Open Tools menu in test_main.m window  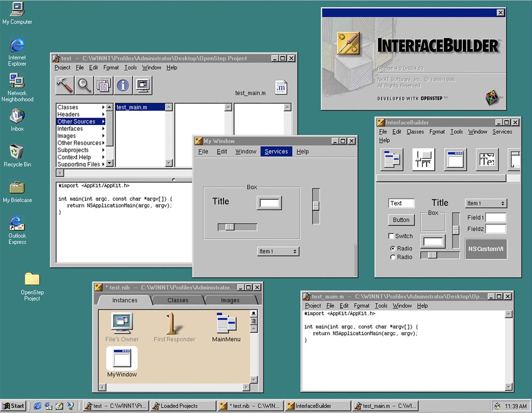(381, 306)
